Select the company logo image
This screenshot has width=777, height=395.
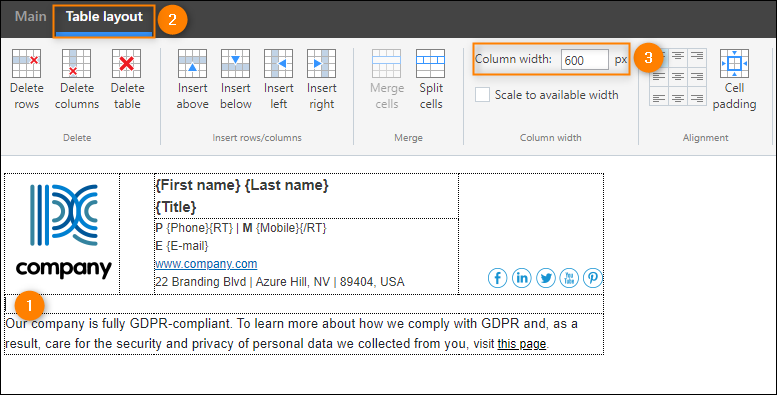[x=63, y=232]
